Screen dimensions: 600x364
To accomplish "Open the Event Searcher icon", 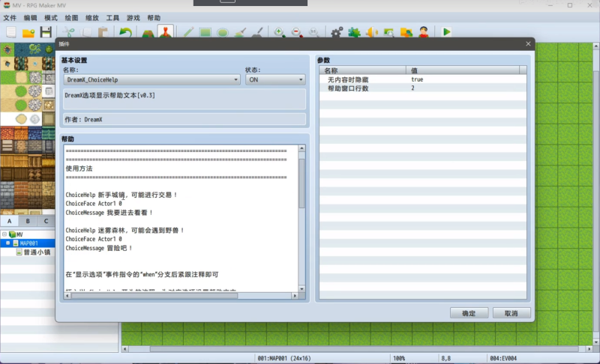I will tap(389, 32).
